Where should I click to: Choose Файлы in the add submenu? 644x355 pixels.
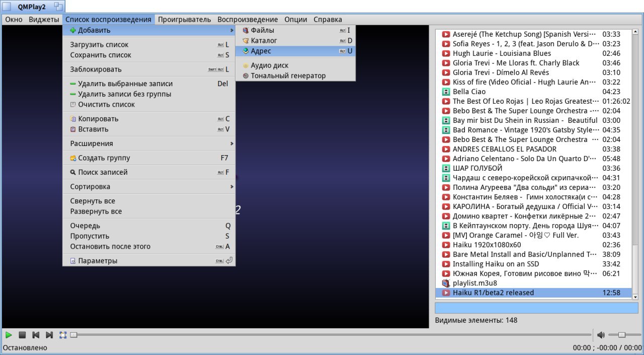pos(295,30)
